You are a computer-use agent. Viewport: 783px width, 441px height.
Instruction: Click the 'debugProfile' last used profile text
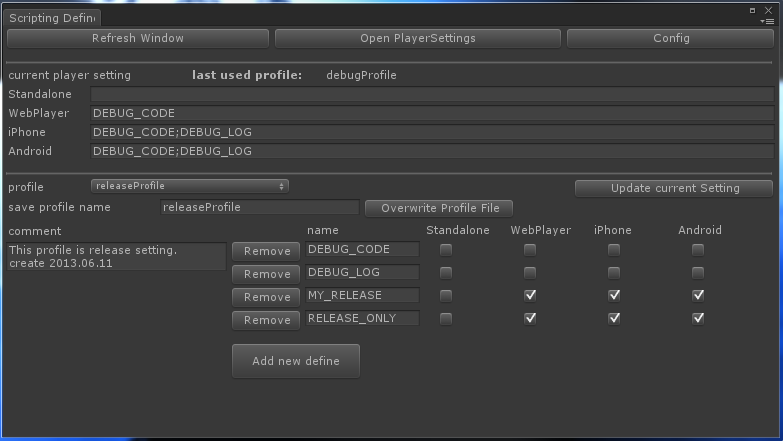pyautogui.click(x=361, y=75)
